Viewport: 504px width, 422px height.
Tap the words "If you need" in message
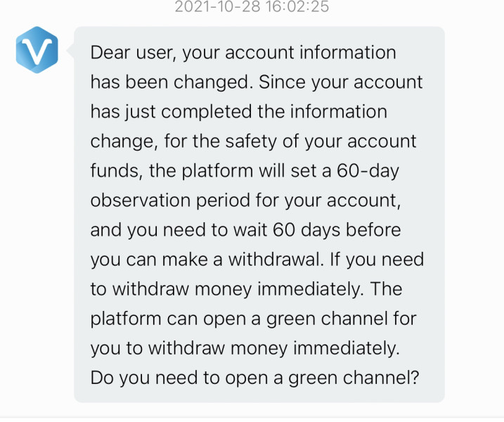[377, 260]
